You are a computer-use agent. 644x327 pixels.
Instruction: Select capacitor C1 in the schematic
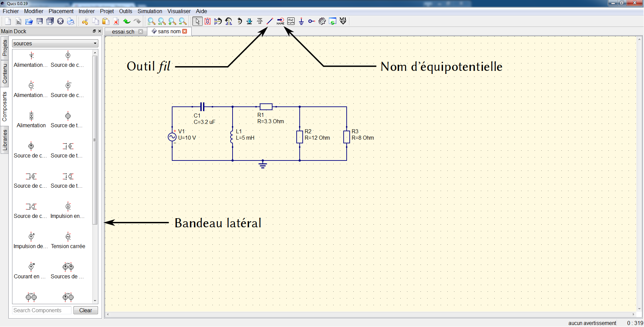pos(202,107)
